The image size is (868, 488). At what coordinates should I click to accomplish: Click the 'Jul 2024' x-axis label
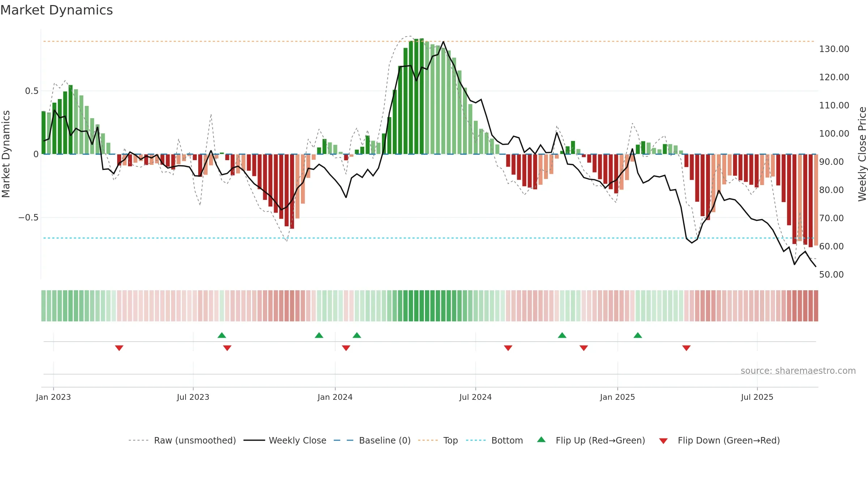tap(476, 397)
